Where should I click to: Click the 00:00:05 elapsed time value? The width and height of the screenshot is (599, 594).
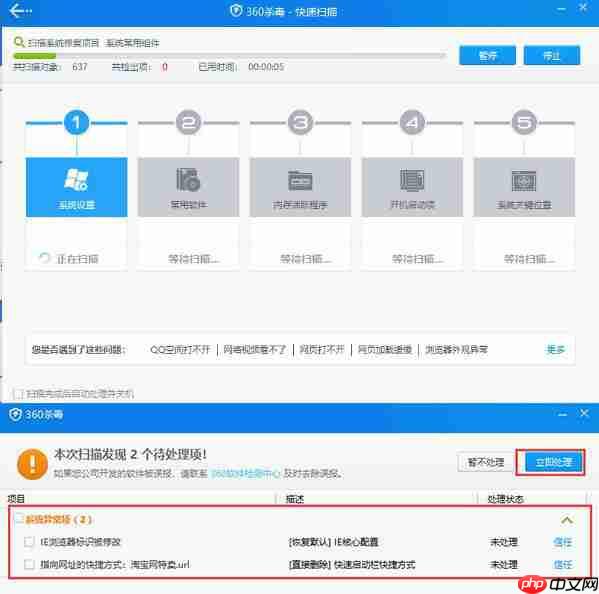266,67
